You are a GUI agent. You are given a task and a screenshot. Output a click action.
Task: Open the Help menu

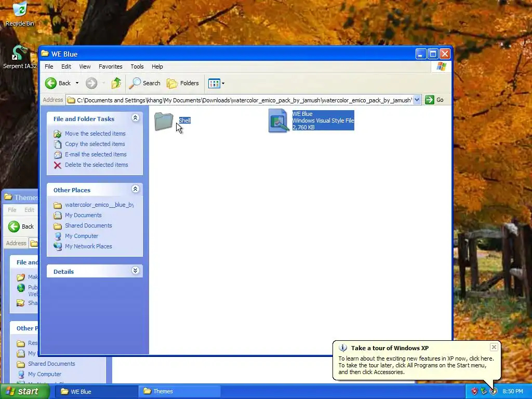tap(157, 66)
